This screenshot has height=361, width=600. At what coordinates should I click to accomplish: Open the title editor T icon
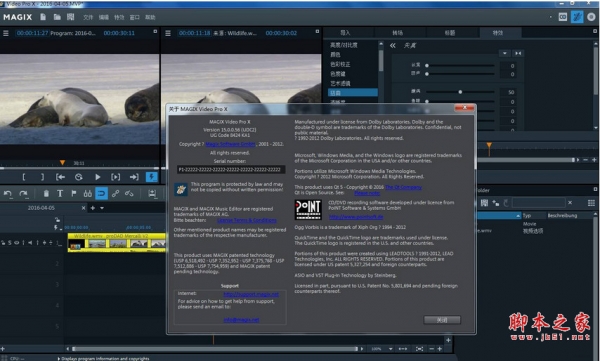click(60, 194)
